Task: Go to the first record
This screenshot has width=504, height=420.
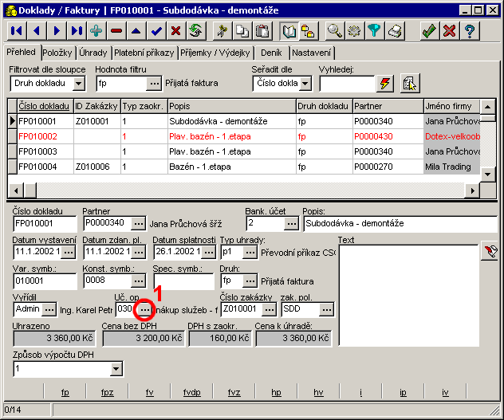Action: [17, 31]
